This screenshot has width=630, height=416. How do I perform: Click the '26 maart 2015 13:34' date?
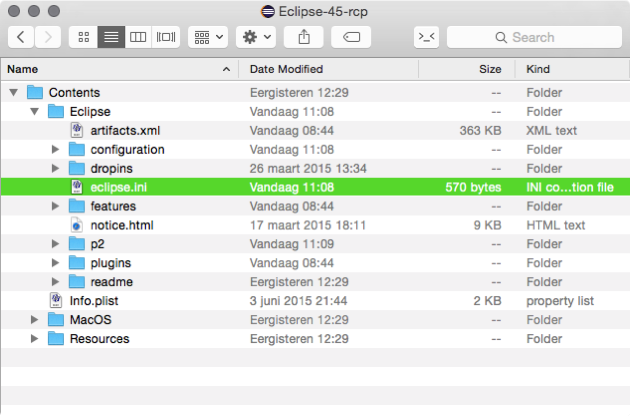(308, 168)
